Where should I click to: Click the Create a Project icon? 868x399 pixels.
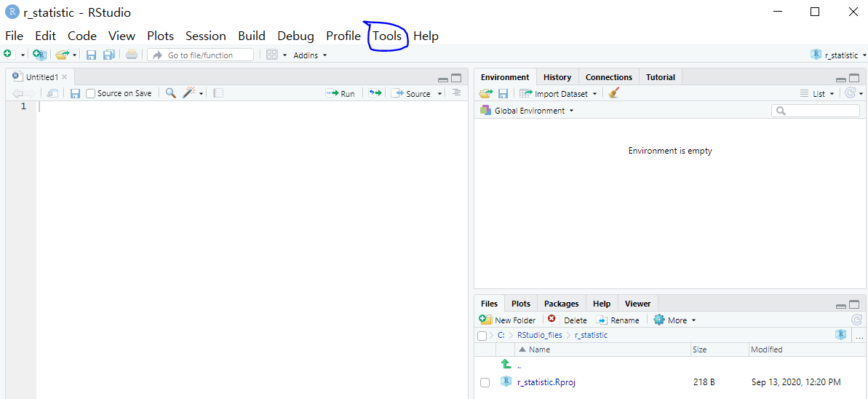point(39,55)
